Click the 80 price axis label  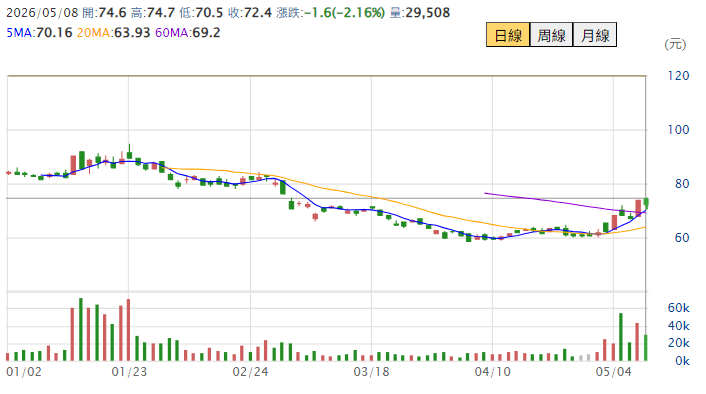[x=682, y=184]
